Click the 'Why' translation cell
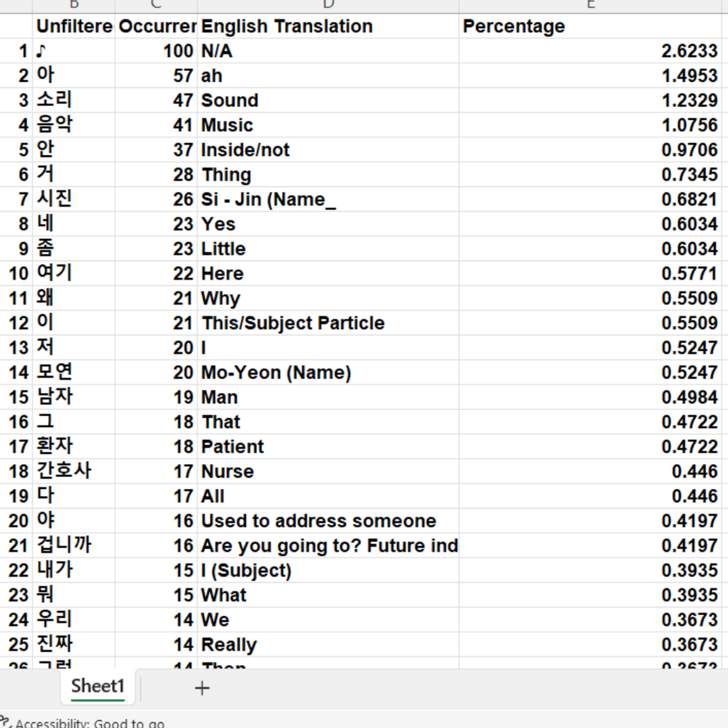 (328, 298)
